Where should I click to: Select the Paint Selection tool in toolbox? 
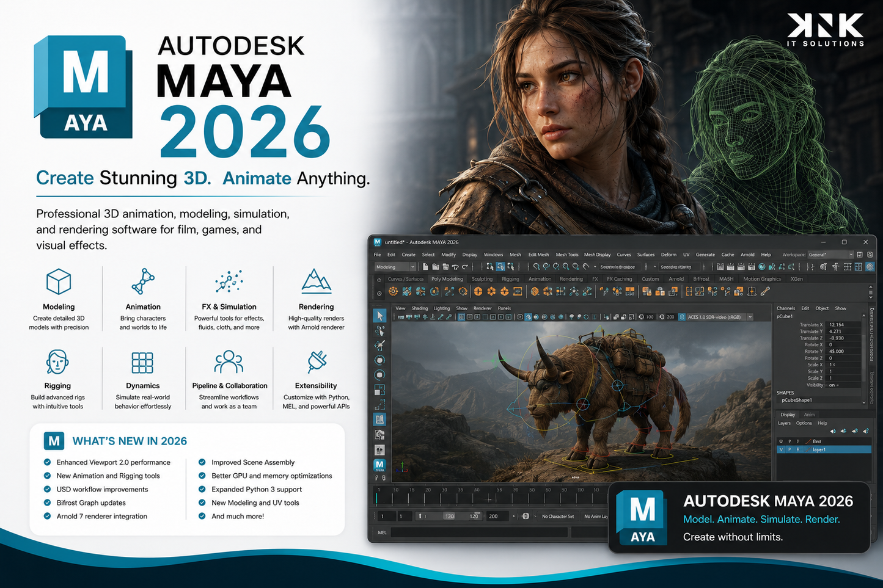(379, 346)
